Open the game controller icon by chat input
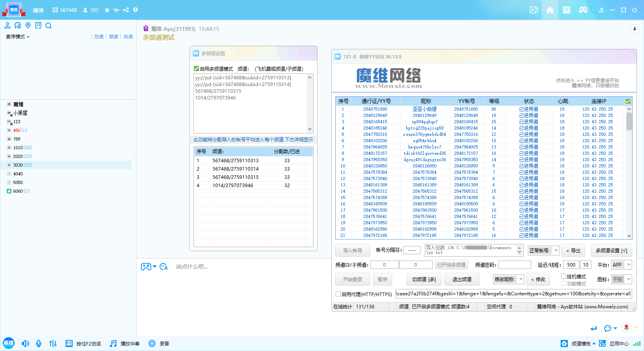The image size is (644, 351). [146, 267]
